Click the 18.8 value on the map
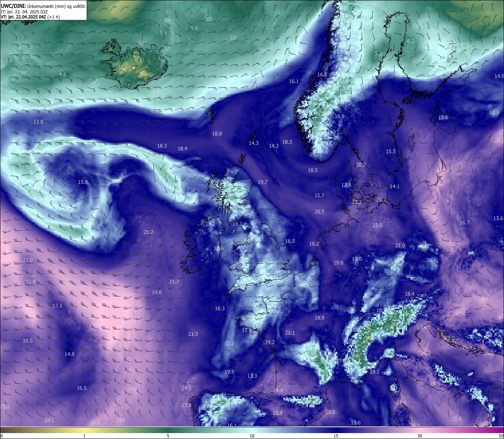Image resolution: width=504 pixels, height=439 pixels. 217,134
